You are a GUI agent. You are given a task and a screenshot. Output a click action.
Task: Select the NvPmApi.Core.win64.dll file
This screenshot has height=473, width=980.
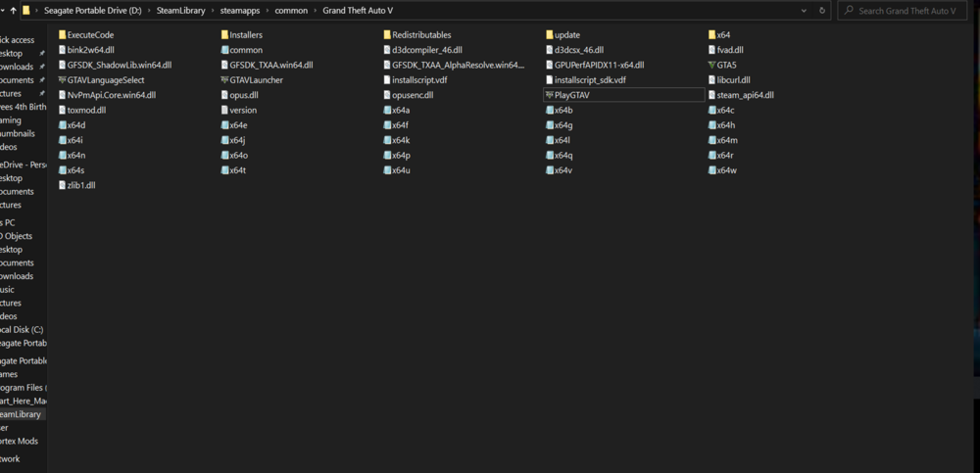pyautogui.click(x=107, y=95)
